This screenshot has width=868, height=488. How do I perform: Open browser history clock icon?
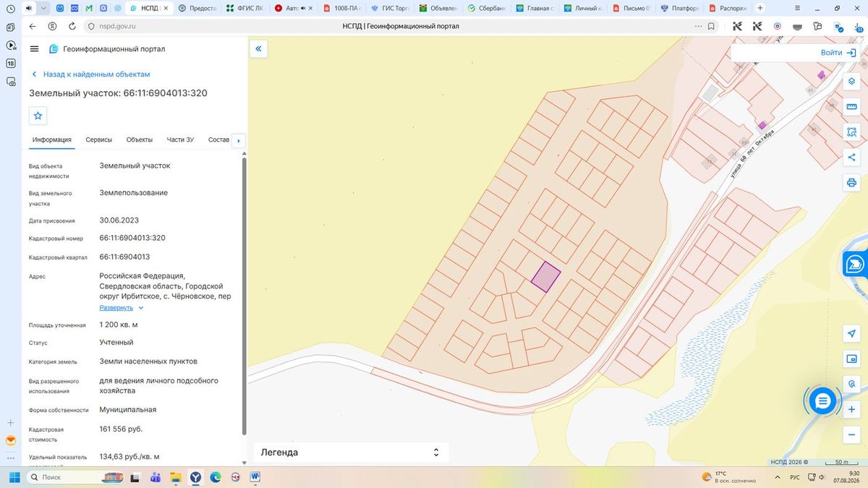click(x=10, y=9)
